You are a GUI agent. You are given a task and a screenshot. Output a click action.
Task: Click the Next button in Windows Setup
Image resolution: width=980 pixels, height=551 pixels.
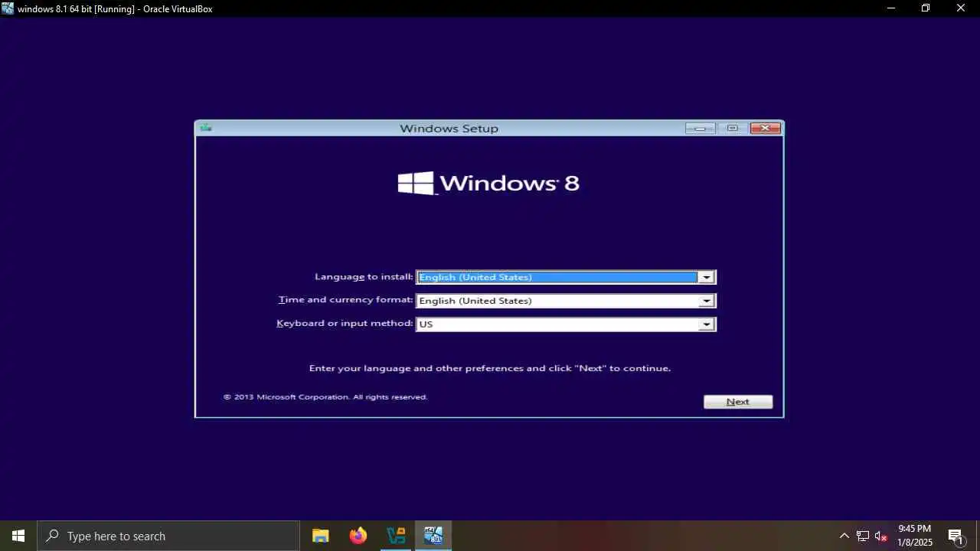(738, 402)
